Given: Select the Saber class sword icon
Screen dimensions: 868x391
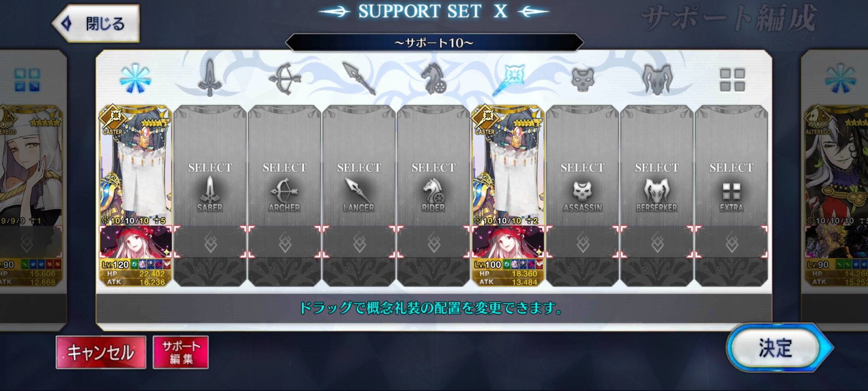Looking at the screenshot, I should tap(210, 78).
